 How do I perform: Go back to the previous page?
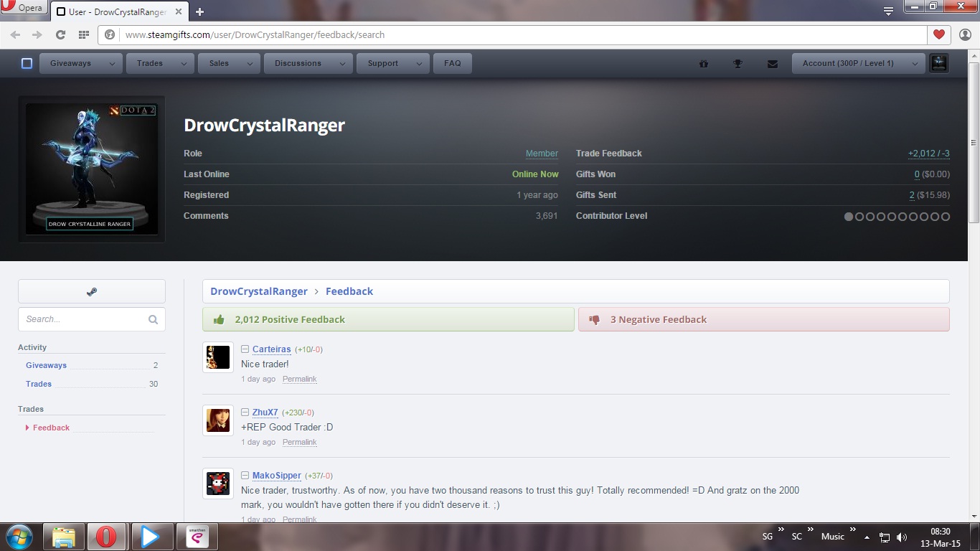(15, 34)
